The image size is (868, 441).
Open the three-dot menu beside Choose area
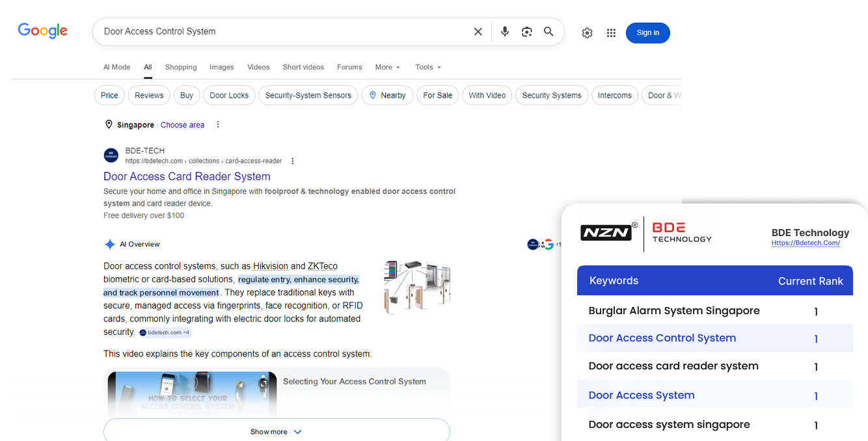coord(218,124)
